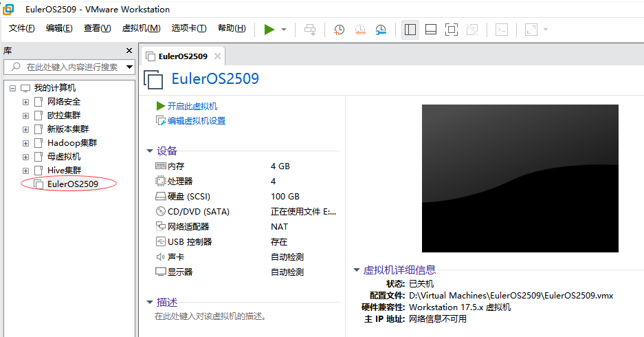Click the 硬盘 (SCSI) device row
This screenshot has height=337, width=644.
coord(245,197)
